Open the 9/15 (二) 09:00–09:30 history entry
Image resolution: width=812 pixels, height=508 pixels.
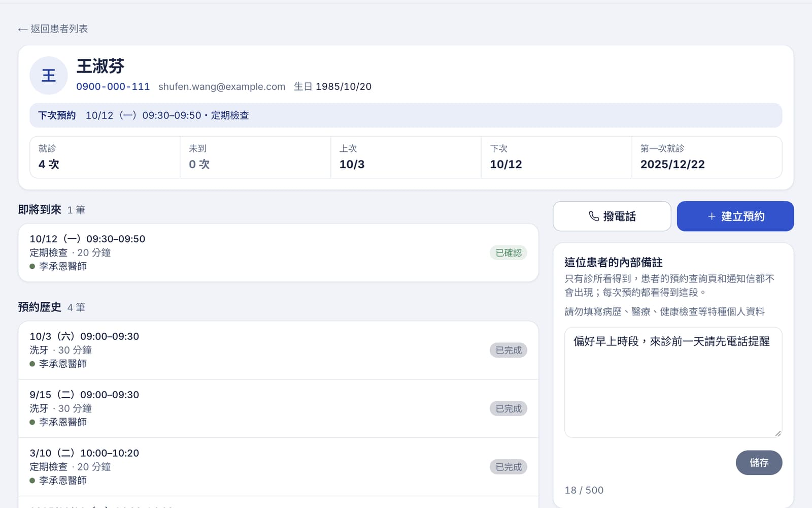[278, 408]
